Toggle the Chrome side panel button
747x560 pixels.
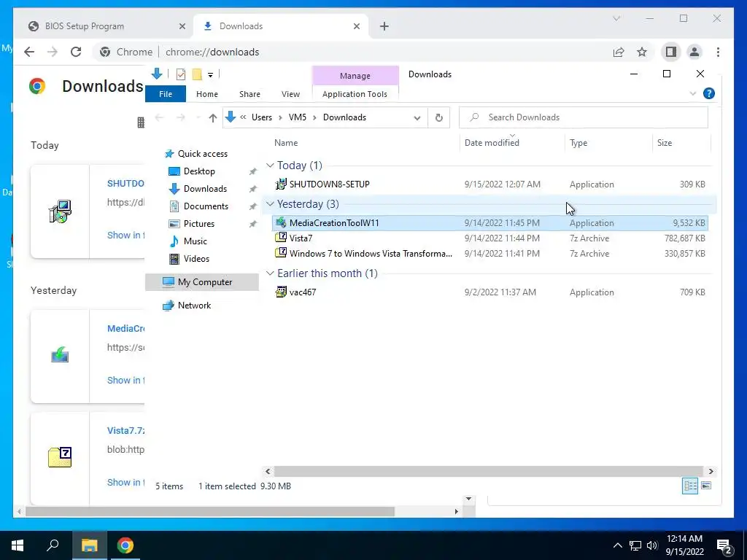tap(671, 52)
